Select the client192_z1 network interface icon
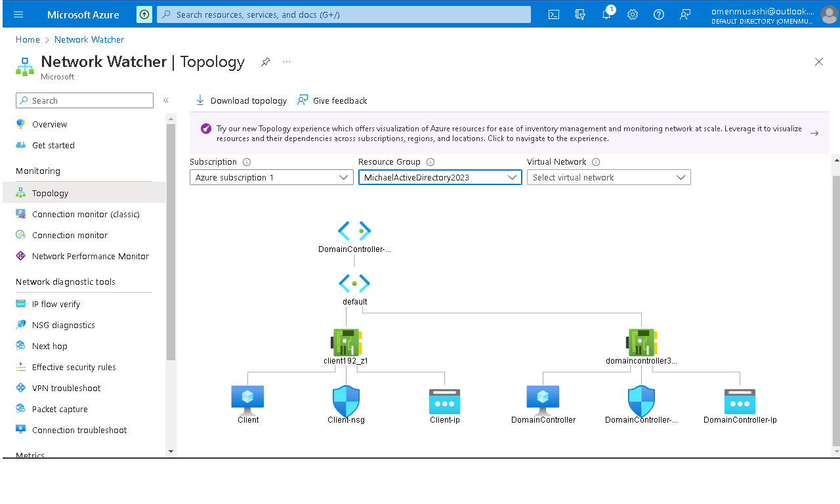The width and height of the screenshot is (840, 504). pyautogui.click(x=346, y=341)
